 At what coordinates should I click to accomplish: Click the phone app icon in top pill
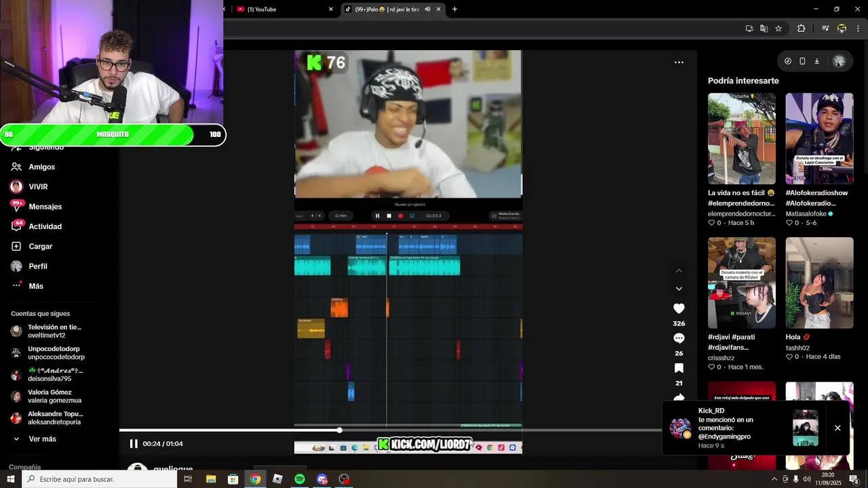pyautogui.click(x=802, y=61)
